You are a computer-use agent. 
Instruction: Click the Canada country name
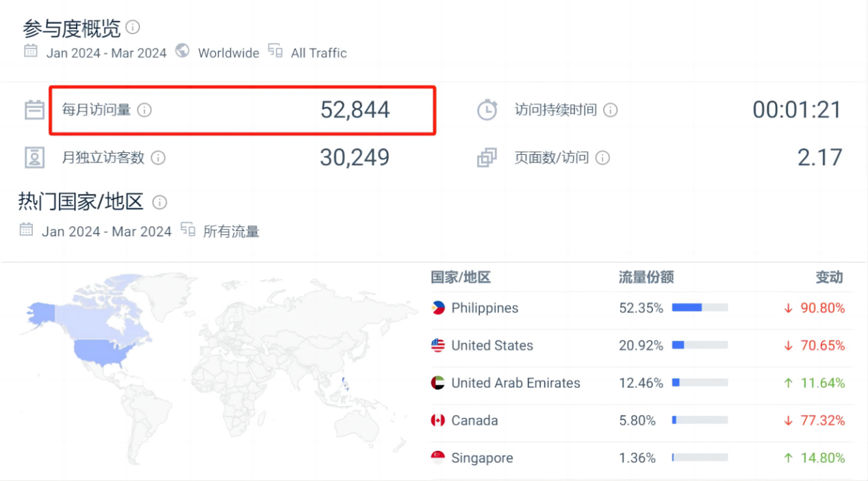tap(474, 421)
